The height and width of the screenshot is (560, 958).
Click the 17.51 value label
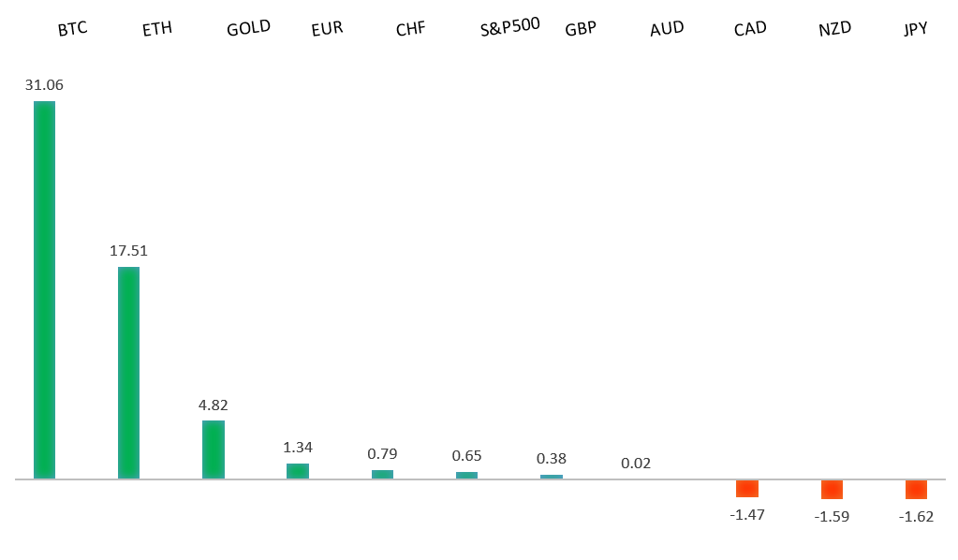[x=128, y=251]
